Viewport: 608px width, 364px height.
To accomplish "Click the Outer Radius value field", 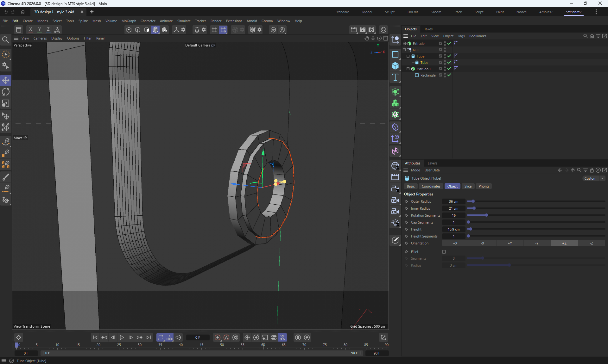I will [x=453, y=201].
